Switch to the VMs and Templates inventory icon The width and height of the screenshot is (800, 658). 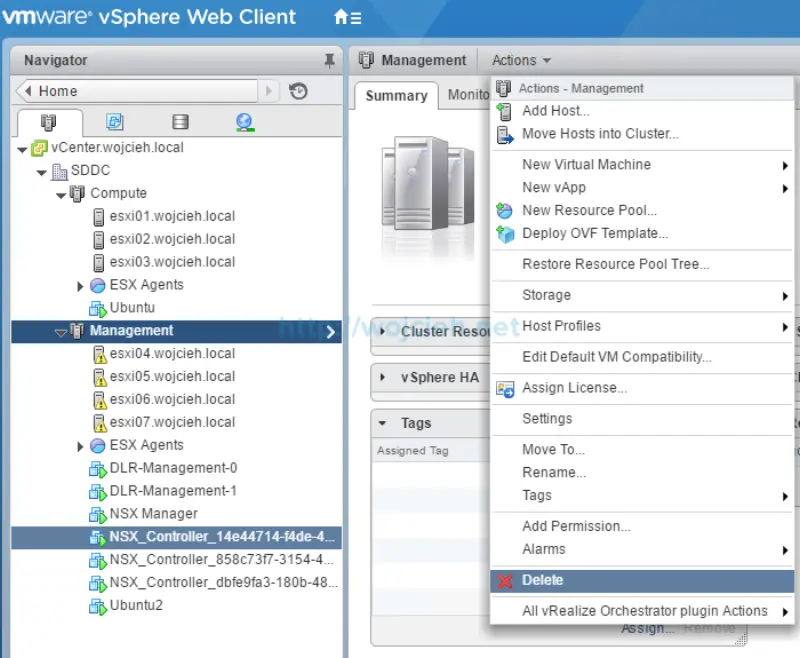click(x=114, y=121)
